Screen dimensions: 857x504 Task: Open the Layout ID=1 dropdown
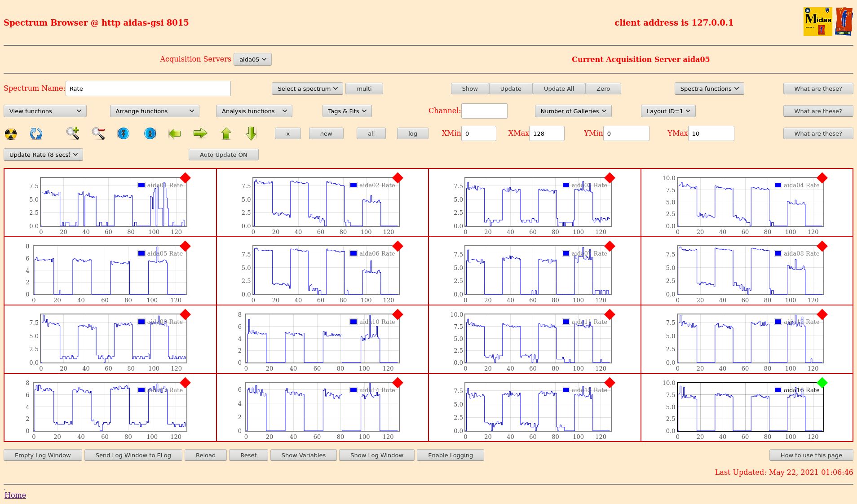[668, 111]
